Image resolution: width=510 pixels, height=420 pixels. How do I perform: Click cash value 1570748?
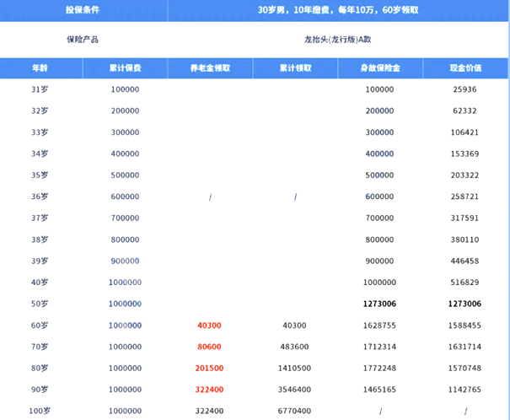coord(464,369)
